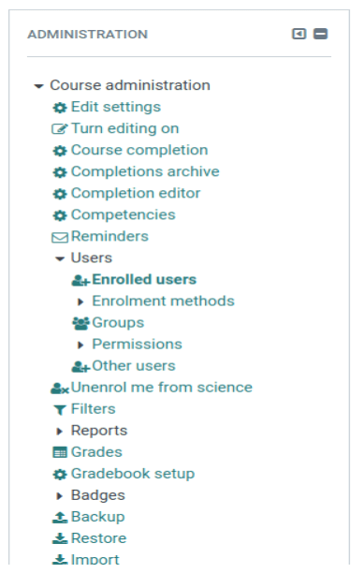Click the table icon beside Grades
The image size is (364, 588).
coord(60,452)
